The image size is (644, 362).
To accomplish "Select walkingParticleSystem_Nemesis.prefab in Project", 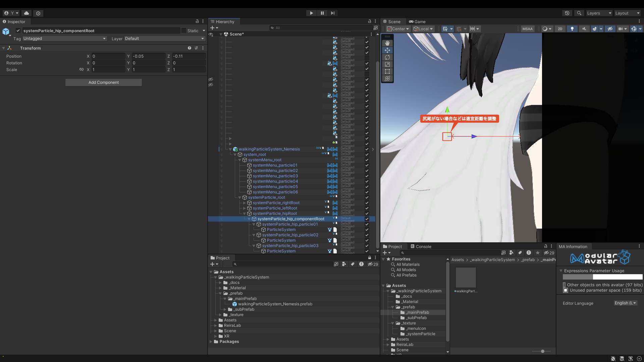I will pyautogui.click(x=275, y=304).
